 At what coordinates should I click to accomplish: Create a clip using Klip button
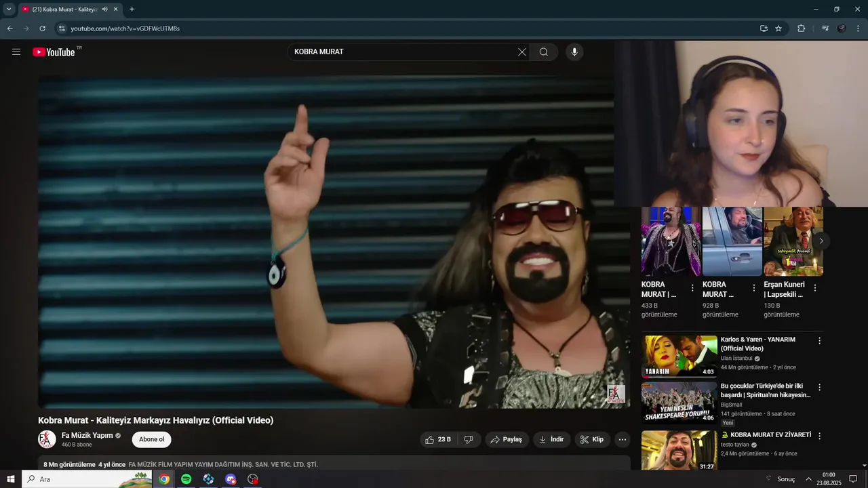pos(592,440)
